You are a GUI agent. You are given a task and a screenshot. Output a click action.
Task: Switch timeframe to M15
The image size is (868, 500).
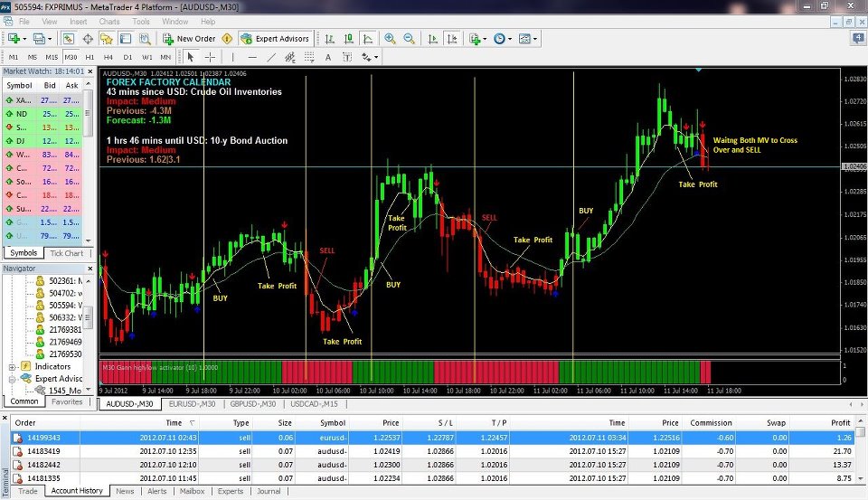(52, 57)
